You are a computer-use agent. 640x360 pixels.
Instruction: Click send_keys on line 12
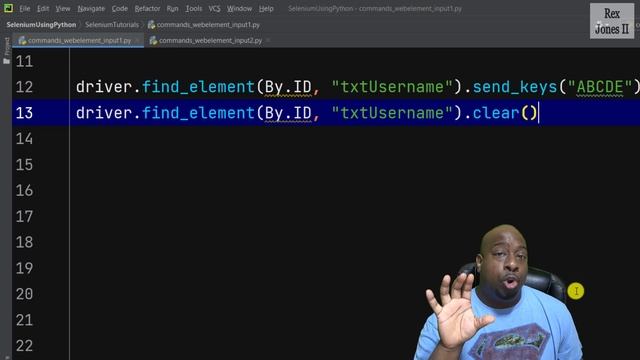(x=515, y=87)
